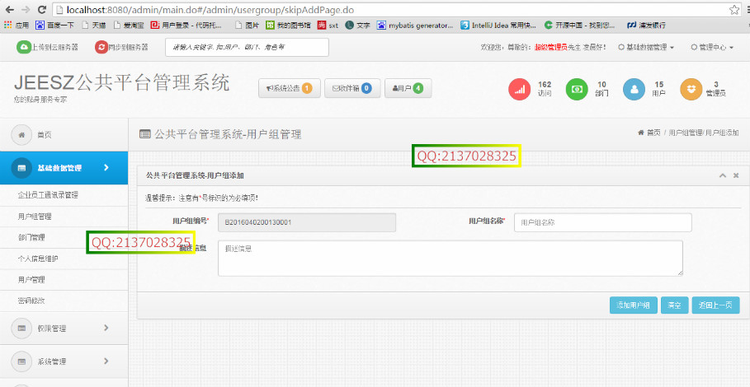Click the 系统管理 sidebar circle icon

(x=22, y=361)
